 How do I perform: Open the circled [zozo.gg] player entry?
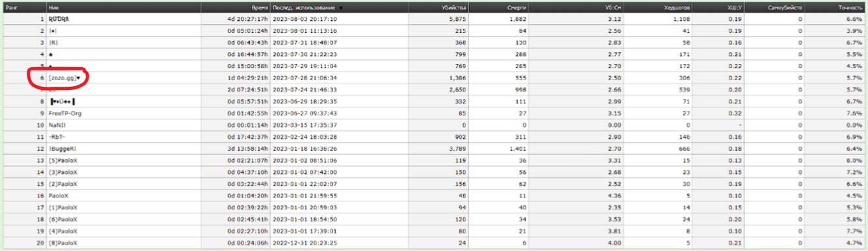click(x=64, y=78)
